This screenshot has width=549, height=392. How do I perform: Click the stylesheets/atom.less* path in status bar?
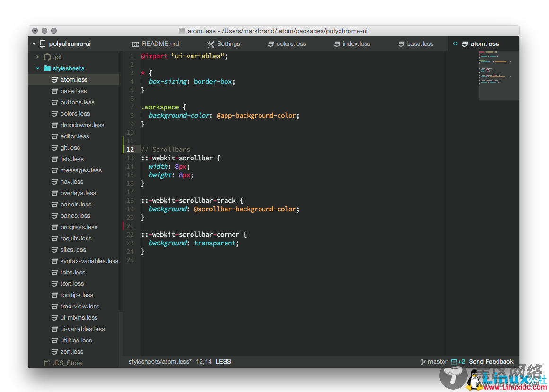[x=160, y=362]
